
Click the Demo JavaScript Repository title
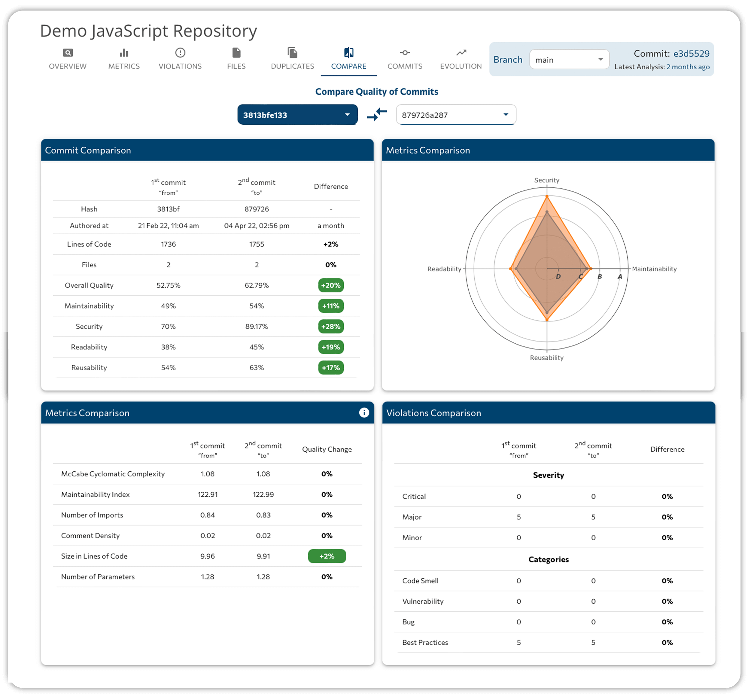click(148, 31)
